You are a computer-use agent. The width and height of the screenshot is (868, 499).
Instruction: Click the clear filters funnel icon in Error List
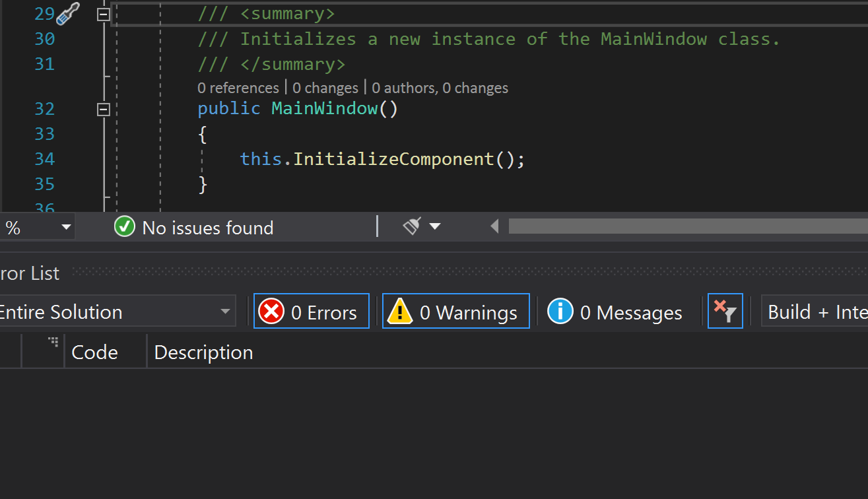725,312
